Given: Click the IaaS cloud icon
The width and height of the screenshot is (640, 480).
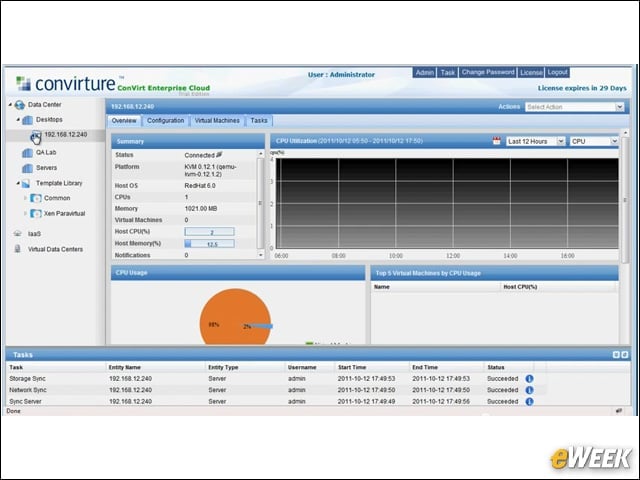Looking at the screenshot, I should coord(18,233).
